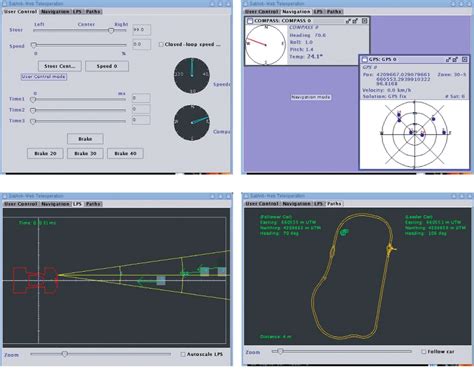
Task: Click the dark compass gauge below the speedometer
Action: pos(192,123)
